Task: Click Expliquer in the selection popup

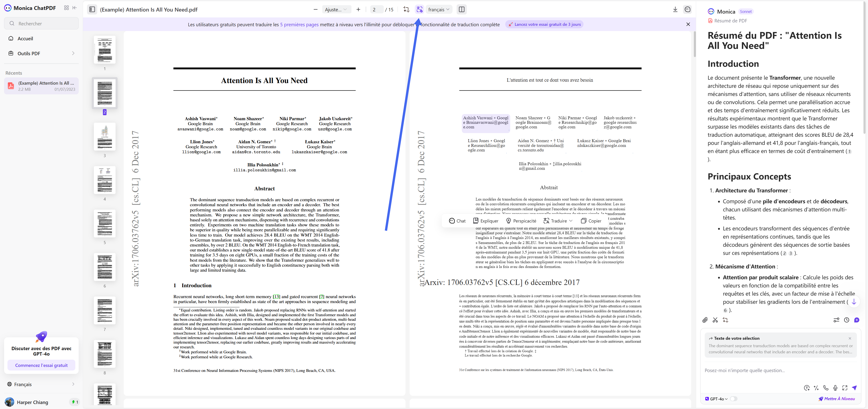Action: (x=486, y=221)
